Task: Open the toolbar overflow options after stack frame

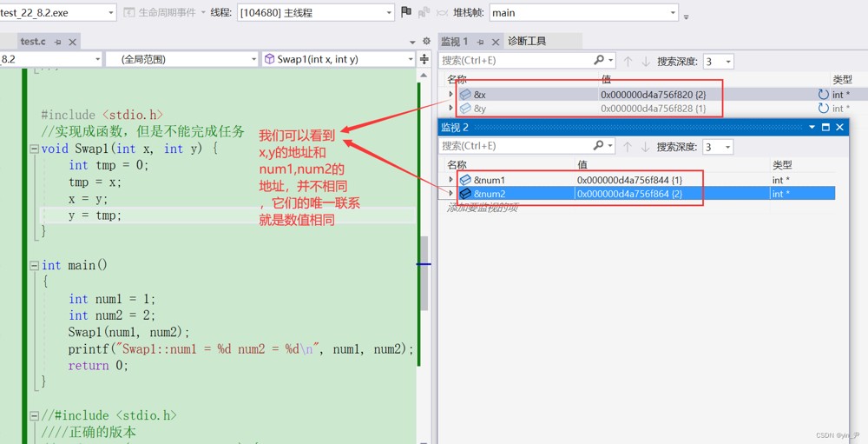Action: [x=686, y=17]
